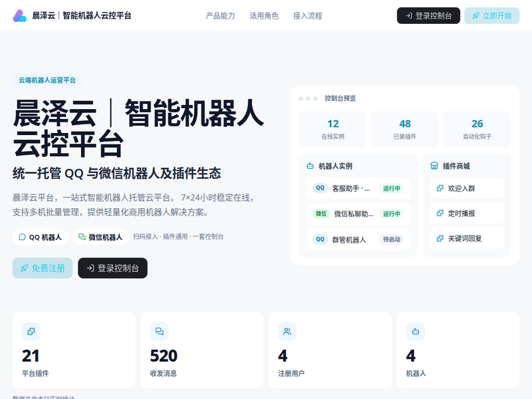Image resolution: width=532 pixels, height=399 pixels.
Task: Open the 产品能力 nav item
Action: point(220,15)
